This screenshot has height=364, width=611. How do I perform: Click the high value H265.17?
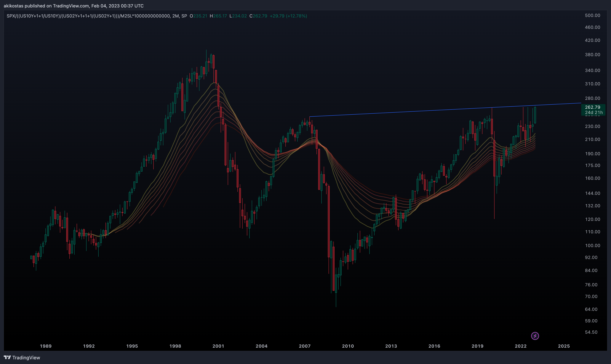pos(218,16)
